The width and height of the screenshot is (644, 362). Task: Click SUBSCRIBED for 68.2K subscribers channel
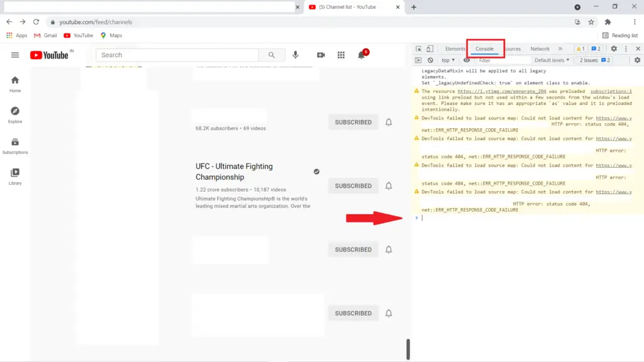[353, 123]
